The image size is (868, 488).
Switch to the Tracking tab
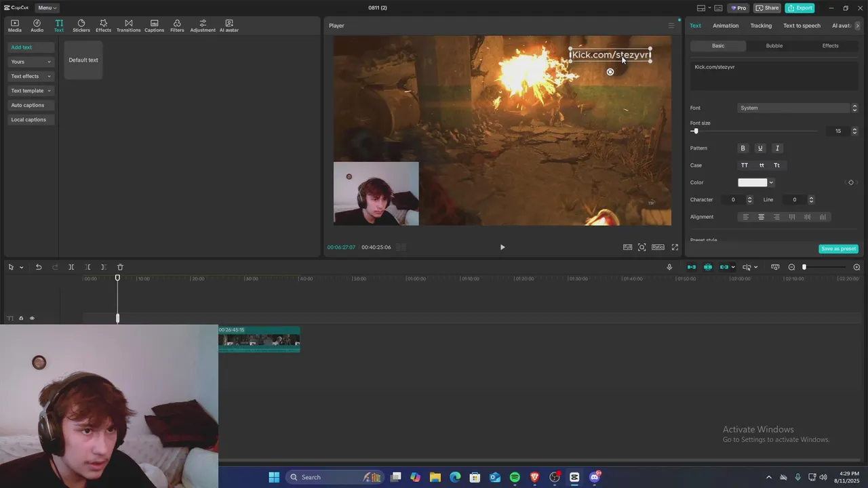761,26
